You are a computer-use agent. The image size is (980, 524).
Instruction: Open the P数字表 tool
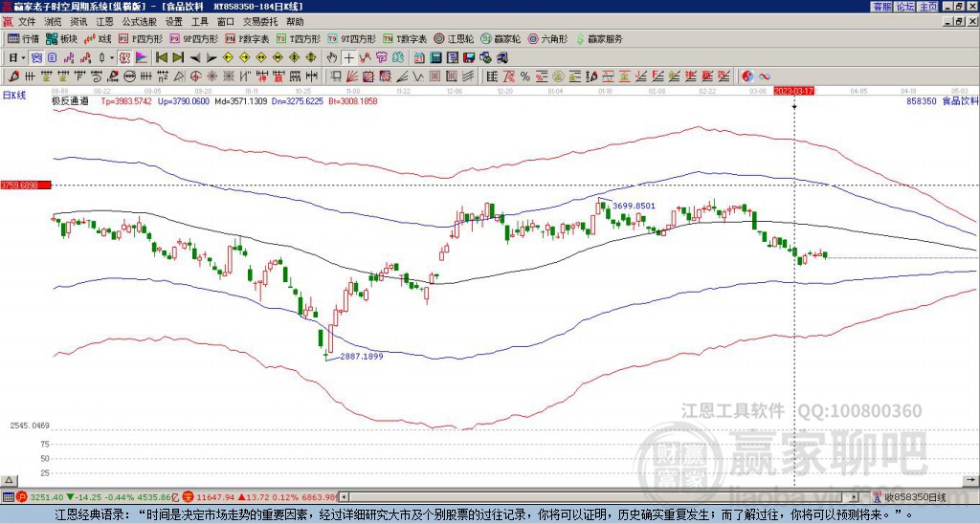(x=247, y=38)
